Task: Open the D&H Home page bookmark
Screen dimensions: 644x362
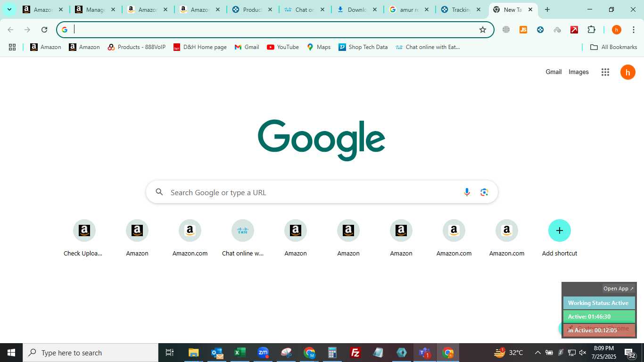Action: pyautogui.click(x=200, y=47)
